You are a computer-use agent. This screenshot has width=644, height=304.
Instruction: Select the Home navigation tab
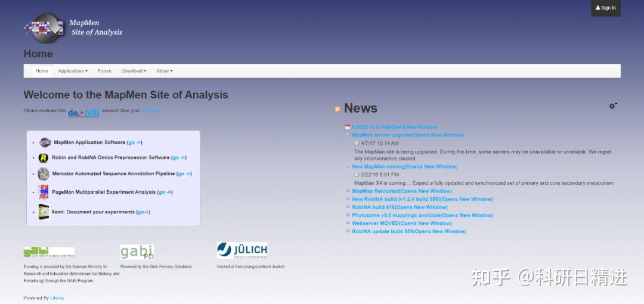point(42,71)
